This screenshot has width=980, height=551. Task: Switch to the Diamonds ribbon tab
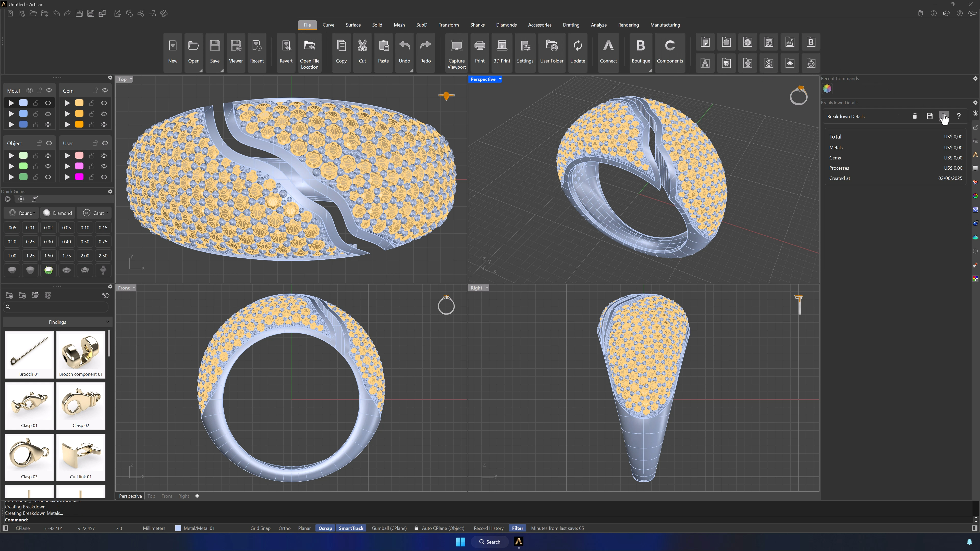tap(506, 25)
